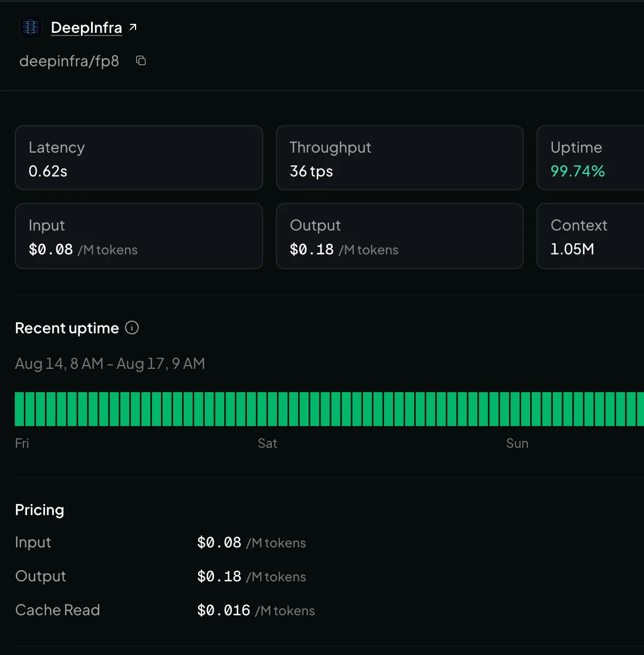Click the Throughput 36 tps card

[x=400, y=158]
